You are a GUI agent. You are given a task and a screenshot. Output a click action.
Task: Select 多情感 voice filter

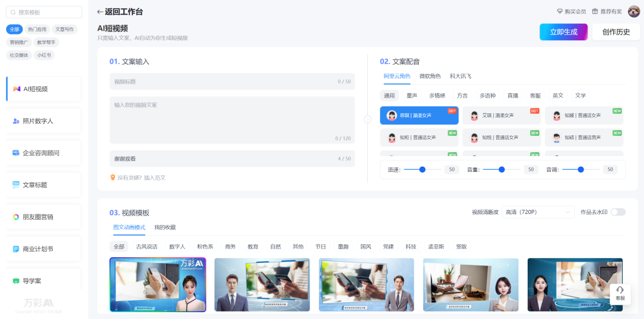point(437,96)
